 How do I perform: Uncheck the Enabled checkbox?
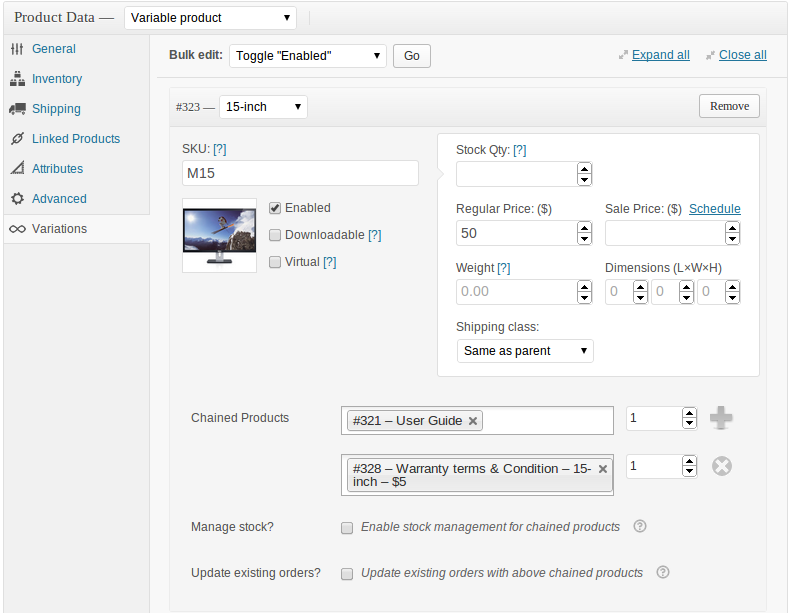[x=275, y=208]
